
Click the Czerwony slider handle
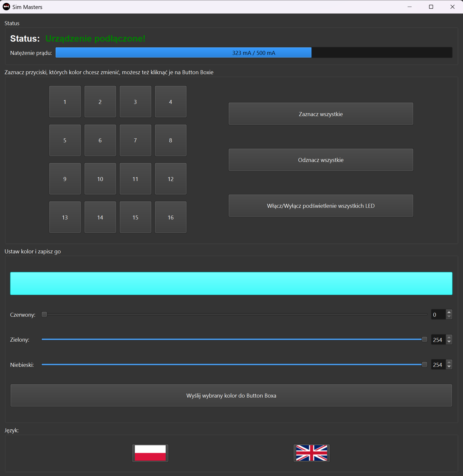(44, 315)
